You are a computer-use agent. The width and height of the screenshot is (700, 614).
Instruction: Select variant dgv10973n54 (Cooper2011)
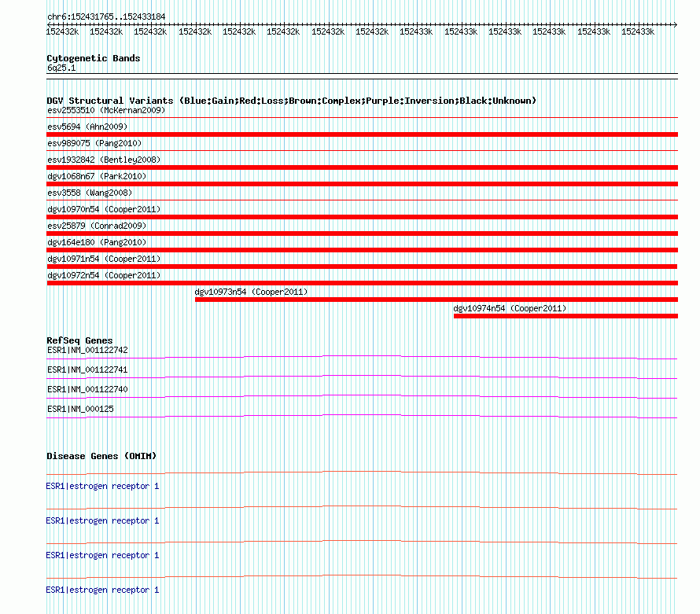[251, 292]
